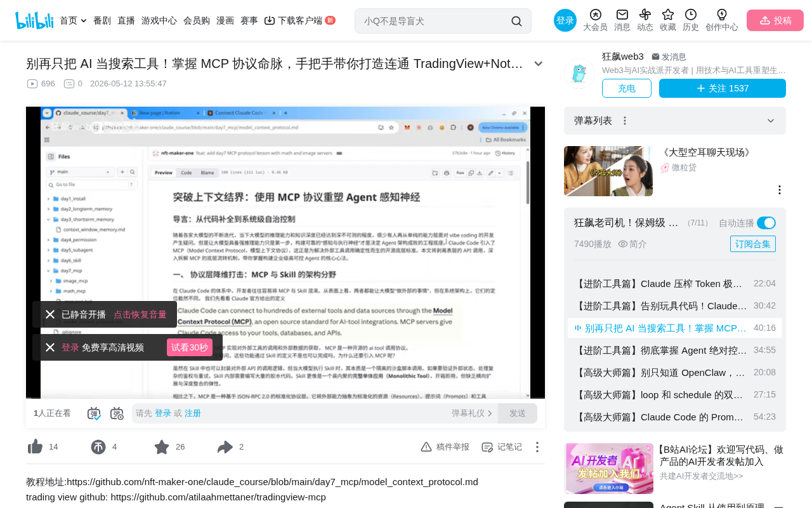812x508 pixels.
Task: Click the pink 投稿 upload button
Action: pos(775,20)
